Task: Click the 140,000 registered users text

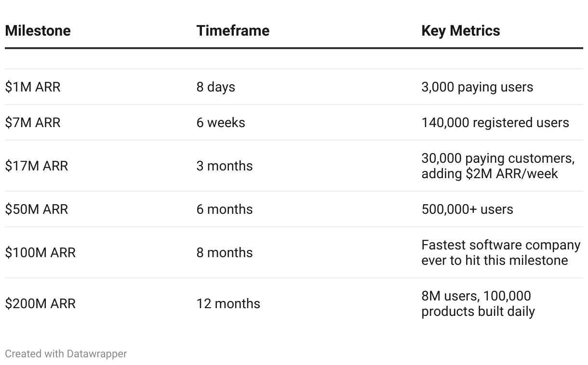Action: 495,123
